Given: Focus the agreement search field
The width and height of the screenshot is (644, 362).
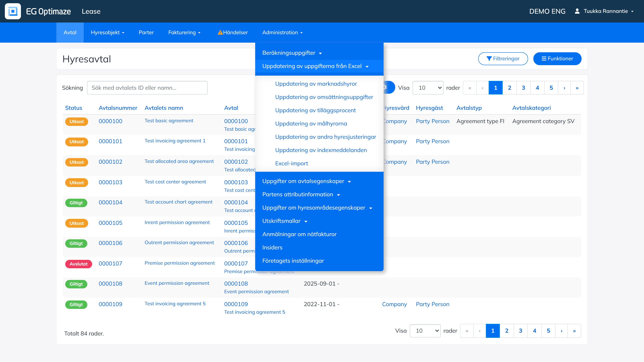Looking at the screenshot, I should pyautogui.click(x=147, y=88).
